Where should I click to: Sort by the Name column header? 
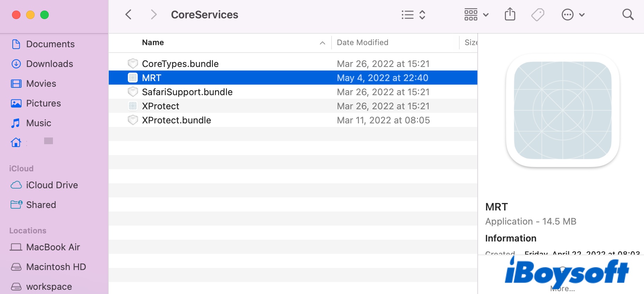point(153,43)
